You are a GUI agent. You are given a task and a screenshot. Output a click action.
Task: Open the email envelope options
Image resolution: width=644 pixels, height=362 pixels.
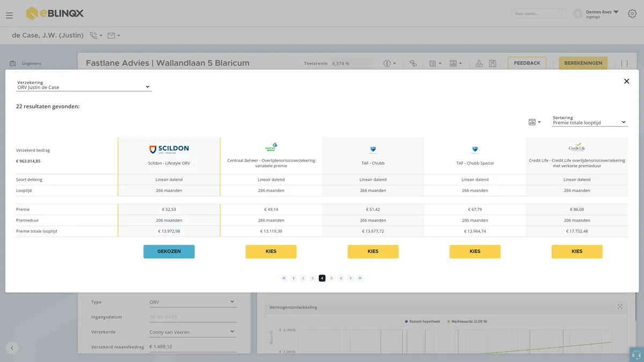coord(113,35)
